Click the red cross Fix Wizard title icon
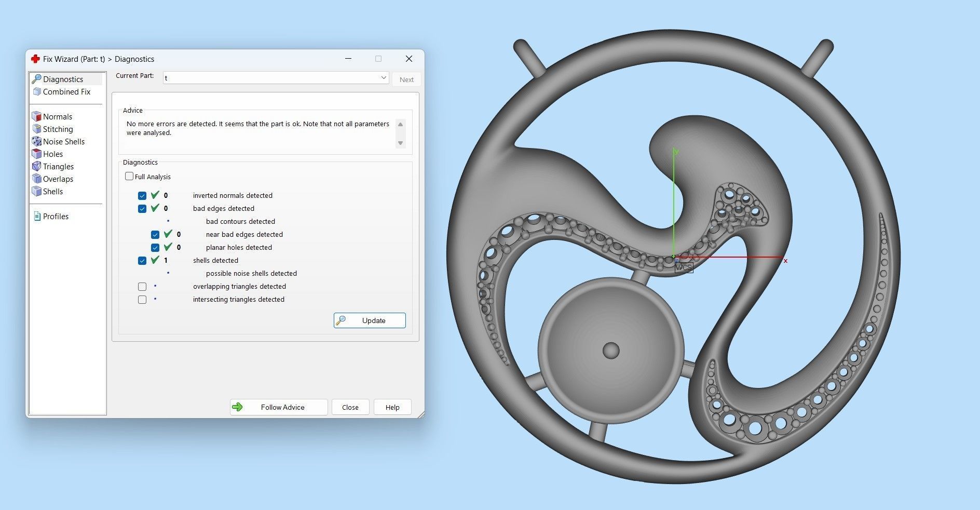The image size is (980, 510). click(x=35, y=59)
